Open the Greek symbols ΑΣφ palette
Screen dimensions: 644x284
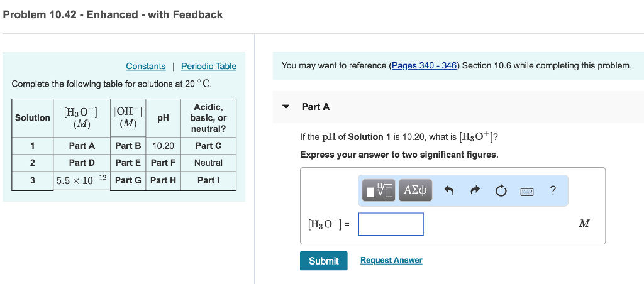(415, 190)
